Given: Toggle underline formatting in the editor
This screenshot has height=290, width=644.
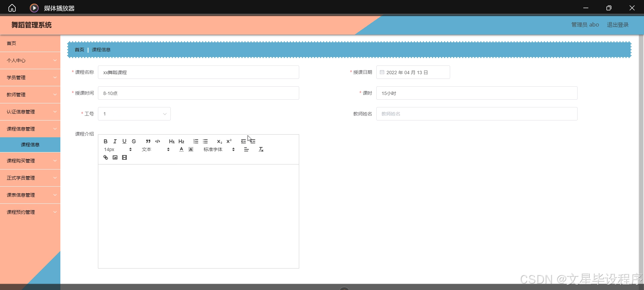Looking at the screenshot, I should pos(124,141).
